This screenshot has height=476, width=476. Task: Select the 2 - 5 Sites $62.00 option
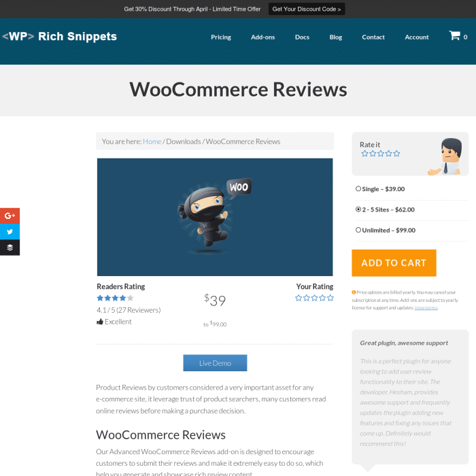click(358, 209)
